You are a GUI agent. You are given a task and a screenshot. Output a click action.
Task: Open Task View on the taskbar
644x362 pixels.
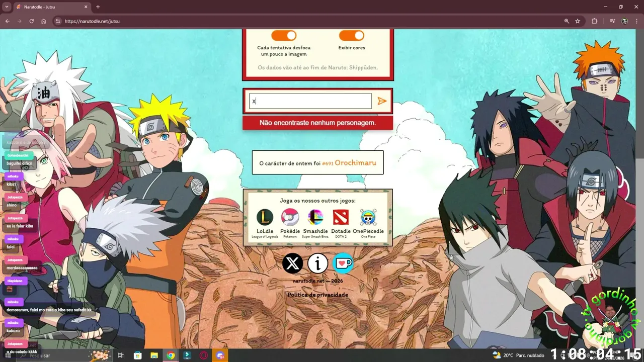pos(121,355)
